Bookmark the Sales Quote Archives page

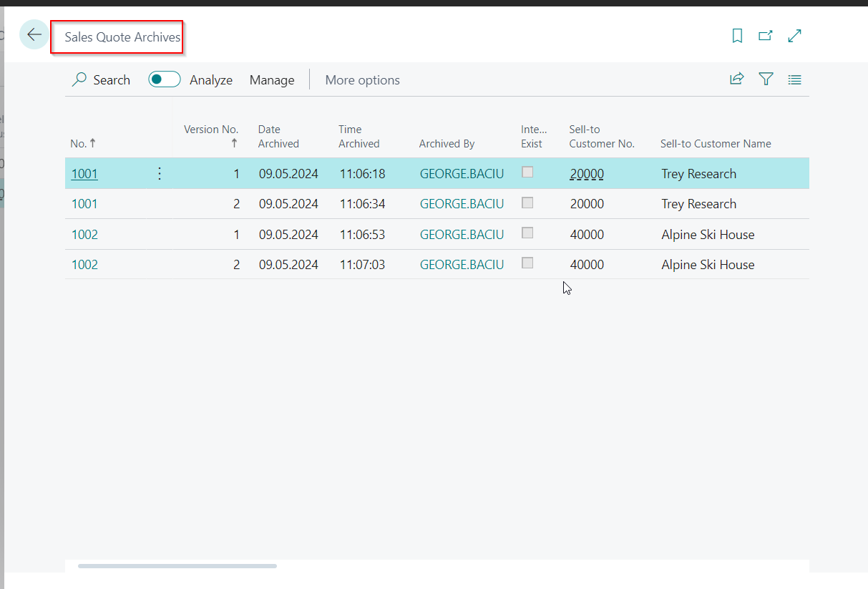pyautogui.click(x=738, y=36)
